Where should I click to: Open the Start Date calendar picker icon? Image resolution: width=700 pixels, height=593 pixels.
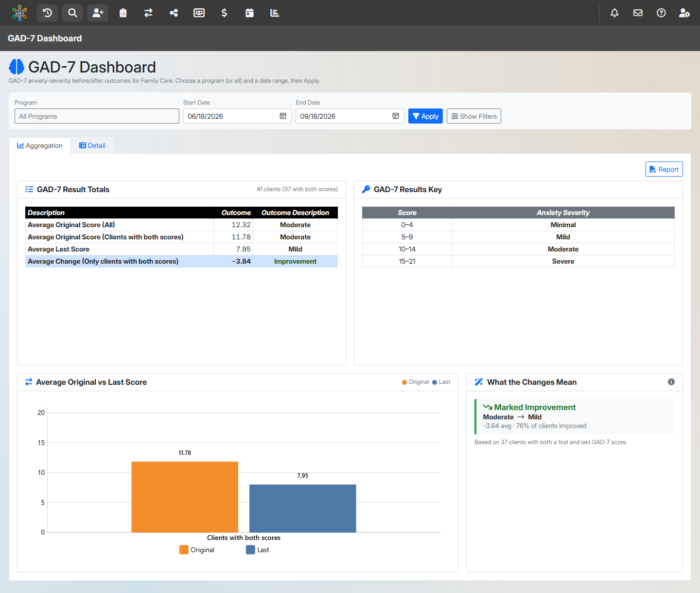(x=283, y=116)
